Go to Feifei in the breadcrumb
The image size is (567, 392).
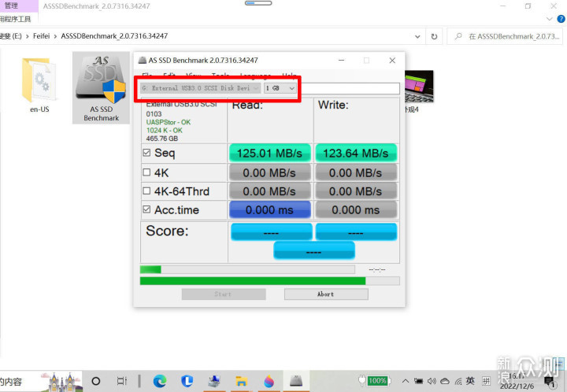pyautogui.click(x=41, y=36)
